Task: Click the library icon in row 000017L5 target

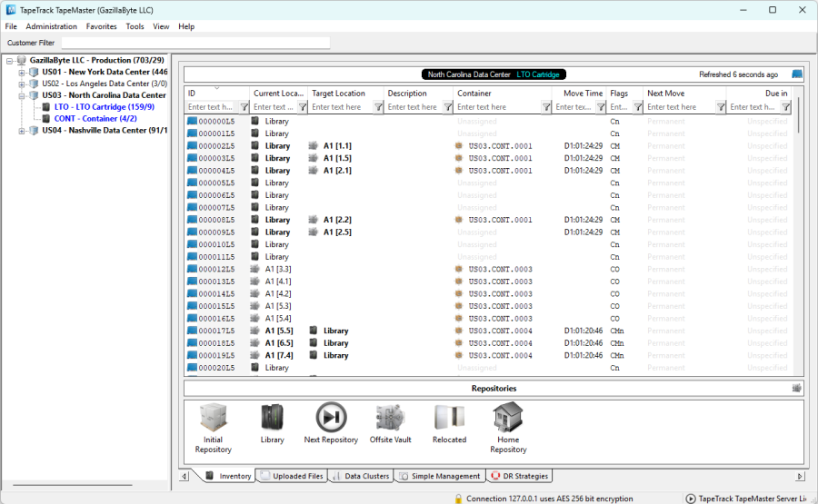Action: 313,331
